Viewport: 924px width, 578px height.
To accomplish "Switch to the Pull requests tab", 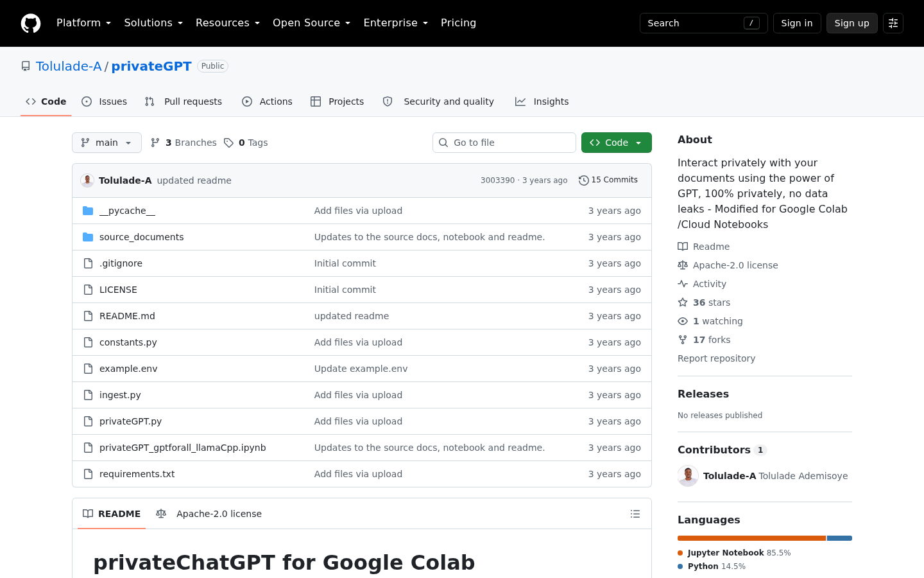I will point(184,101).
